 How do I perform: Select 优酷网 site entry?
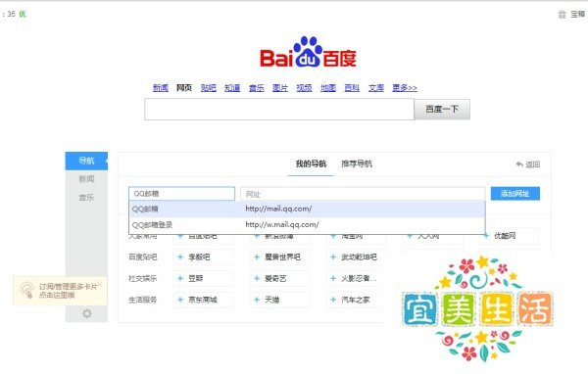[510, 236]
